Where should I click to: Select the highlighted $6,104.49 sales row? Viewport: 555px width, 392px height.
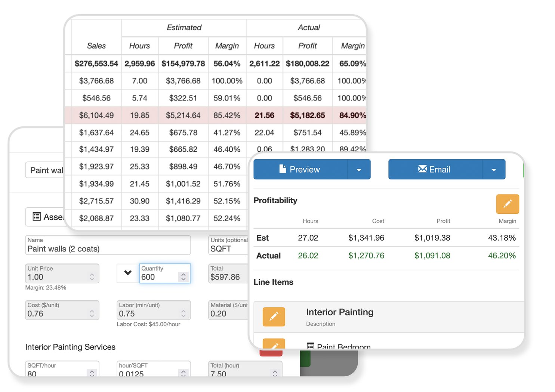pos(96,115)
